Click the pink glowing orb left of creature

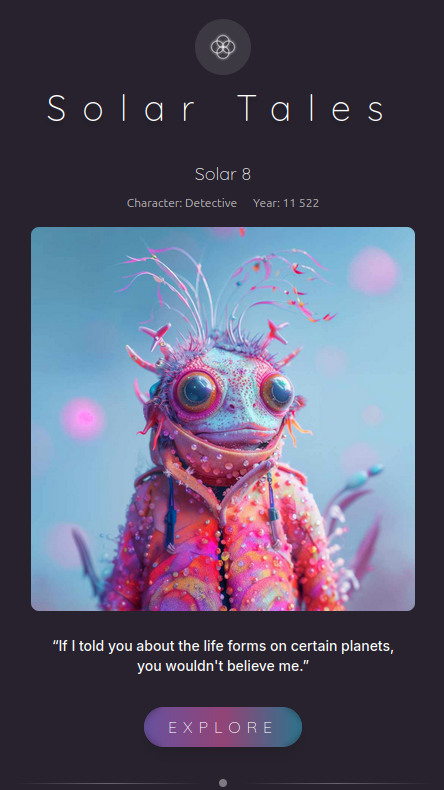pos(83,418)
